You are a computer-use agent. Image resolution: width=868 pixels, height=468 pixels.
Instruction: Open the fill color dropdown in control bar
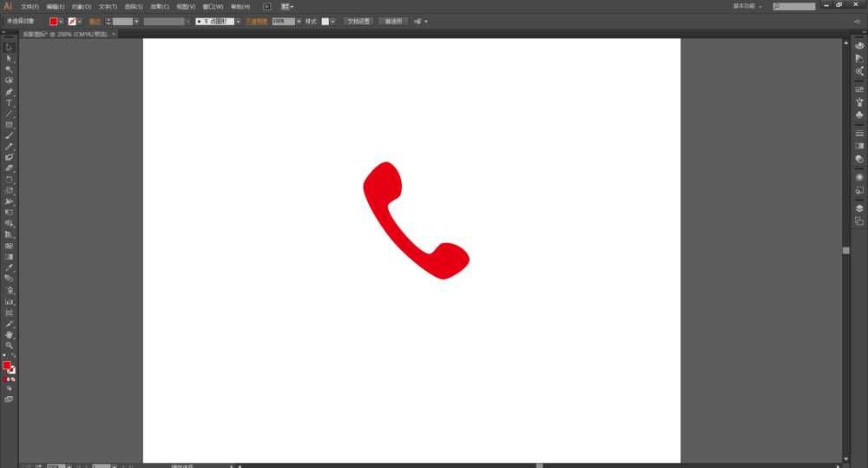tap(61, 21)
